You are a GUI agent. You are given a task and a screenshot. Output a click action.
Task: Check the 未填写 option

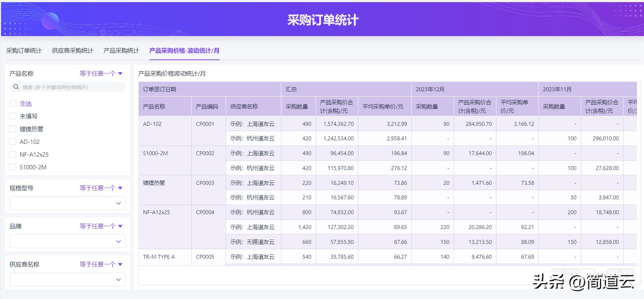coord(13,116)
